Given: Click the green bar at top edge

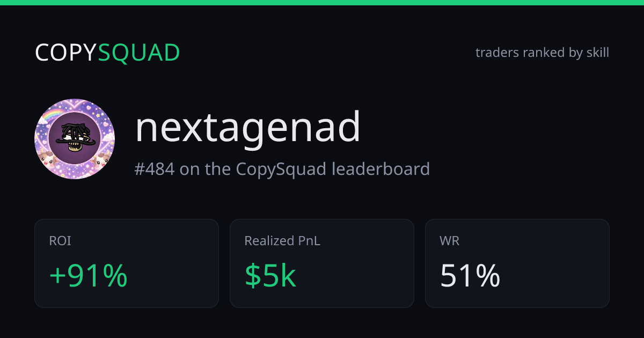Looking at the screenshot, I should coord(322,3).
